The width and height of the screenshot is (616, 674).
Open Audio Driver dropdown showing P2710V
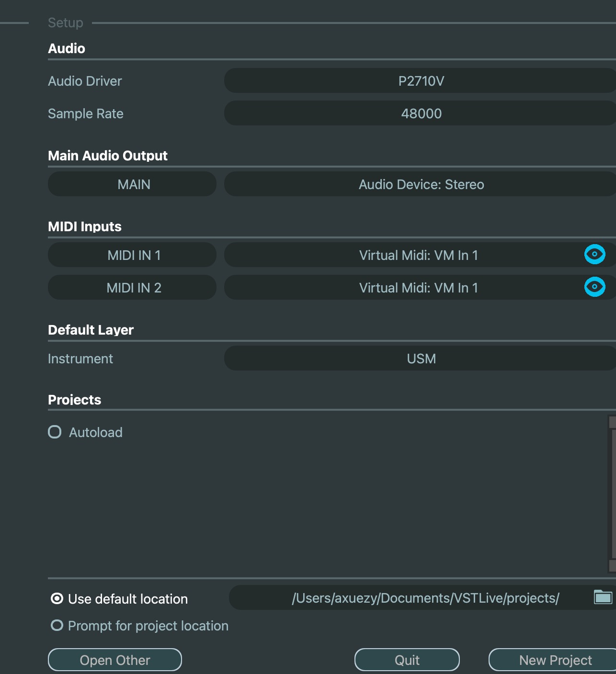click(x=420, y=81)
